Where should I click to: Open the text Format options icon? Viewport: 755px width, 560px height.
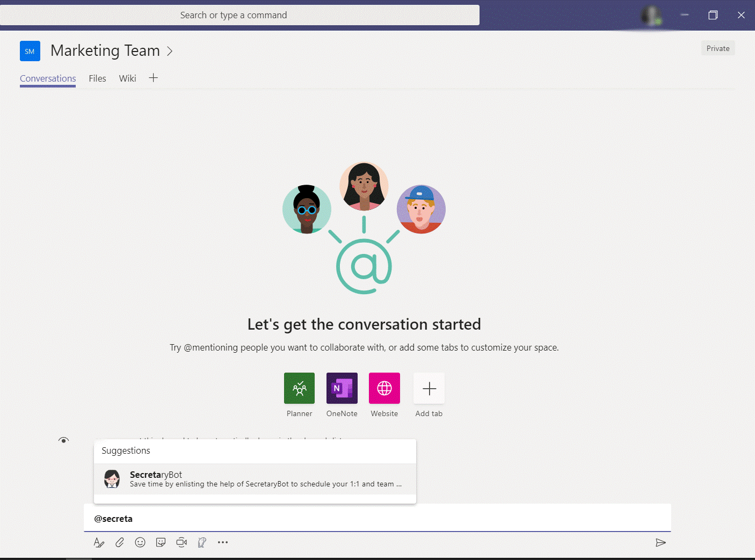pyautogui.click(x=99, y=542)
